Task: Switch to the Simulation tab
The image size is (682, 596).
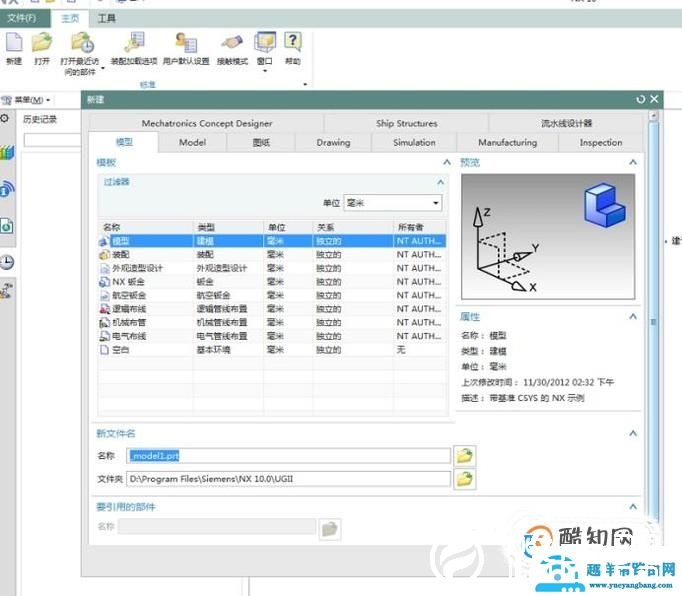Action: [414, 143]
